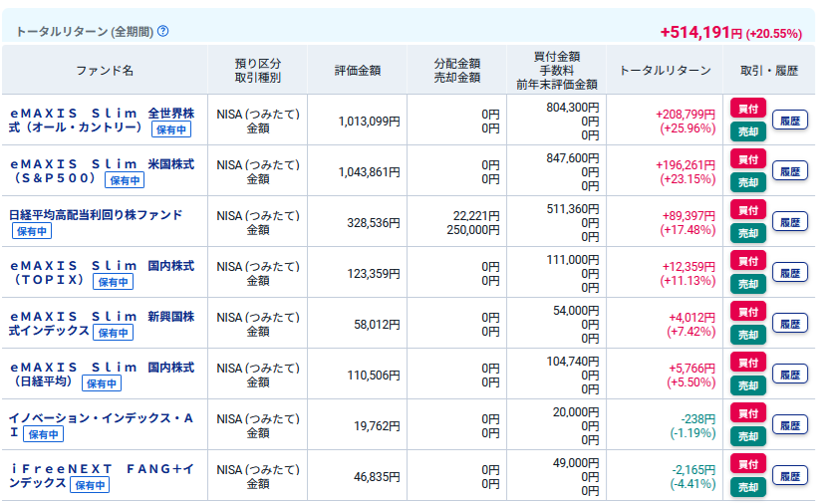Click 買付 for eMAXIS Slim 新興国株式インデックス

748,312
